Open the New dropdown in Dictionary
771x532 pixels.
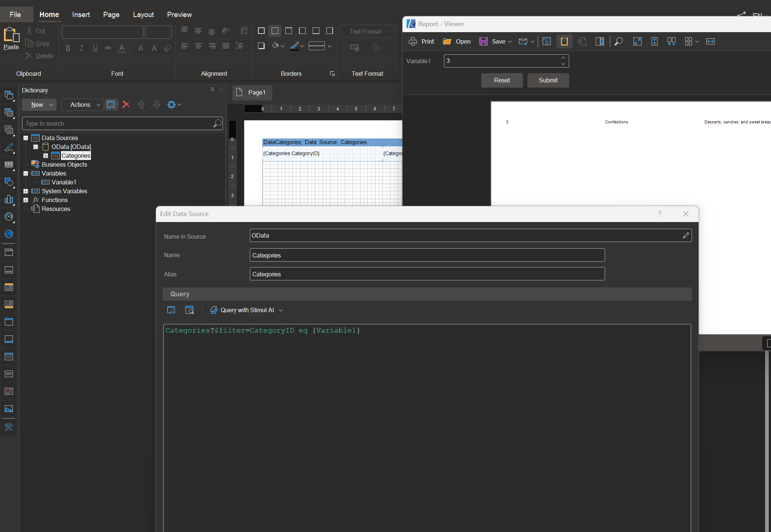[x=39, y=105]
